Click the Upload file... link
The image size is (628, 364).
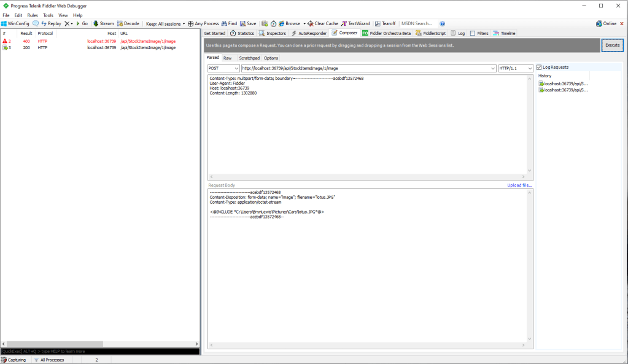coord(519,185)
